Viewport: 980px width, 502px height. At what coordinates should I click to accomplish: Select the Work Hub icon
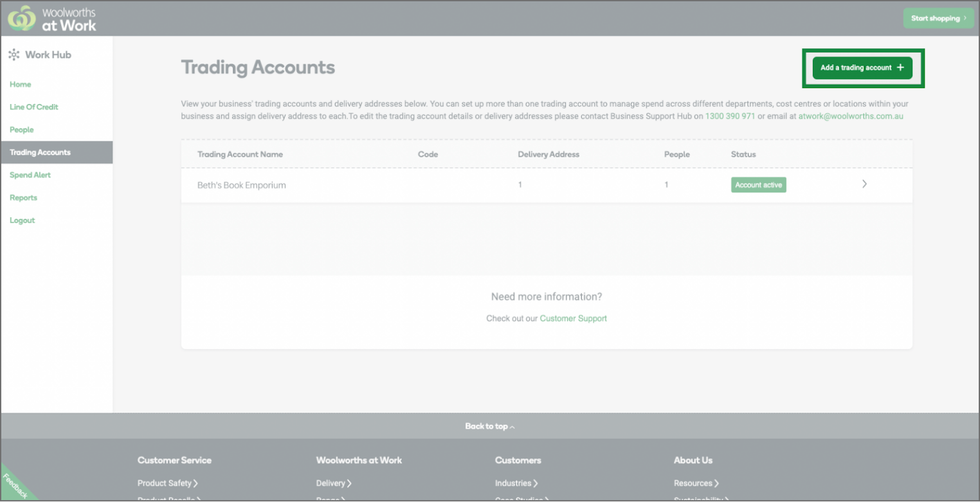click(14, 55)
